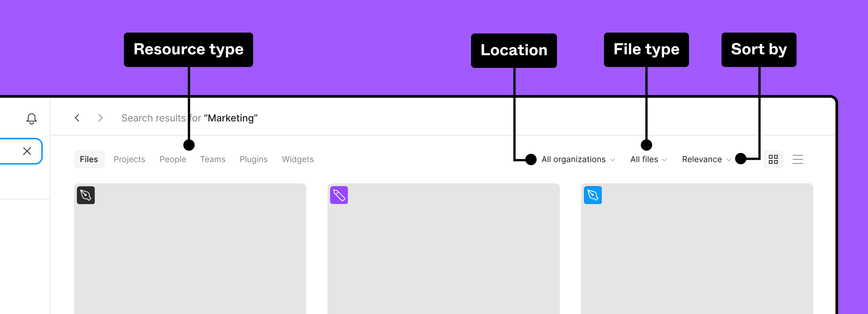Image resolution: width=868 pixels, height=314 pixels.
Task: Switch to grid view
Action: (x=773, y=159)
